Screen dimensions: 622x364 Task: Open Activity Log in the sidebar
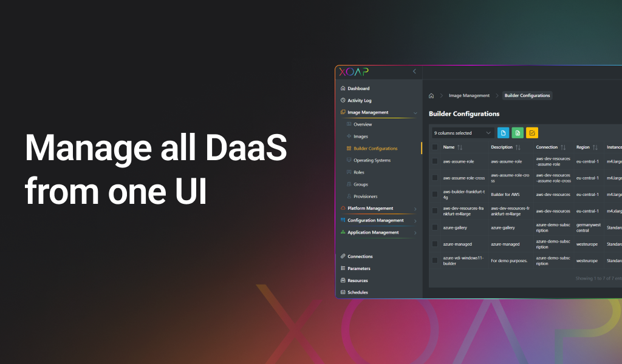[360, 100]
